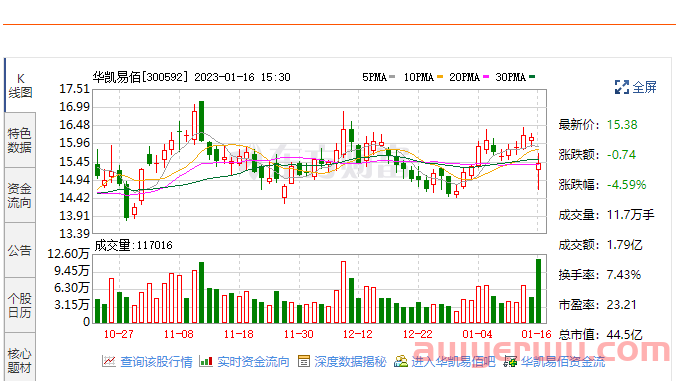Switch to the 个股日历 tab
Viewport: 689px width, 381px height.
point(20,306)
